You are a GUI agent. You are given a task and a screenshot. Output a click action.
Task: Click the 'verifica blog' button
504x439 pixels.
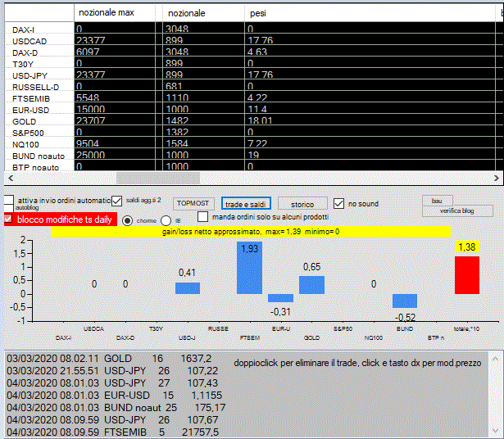coord(457,210)
